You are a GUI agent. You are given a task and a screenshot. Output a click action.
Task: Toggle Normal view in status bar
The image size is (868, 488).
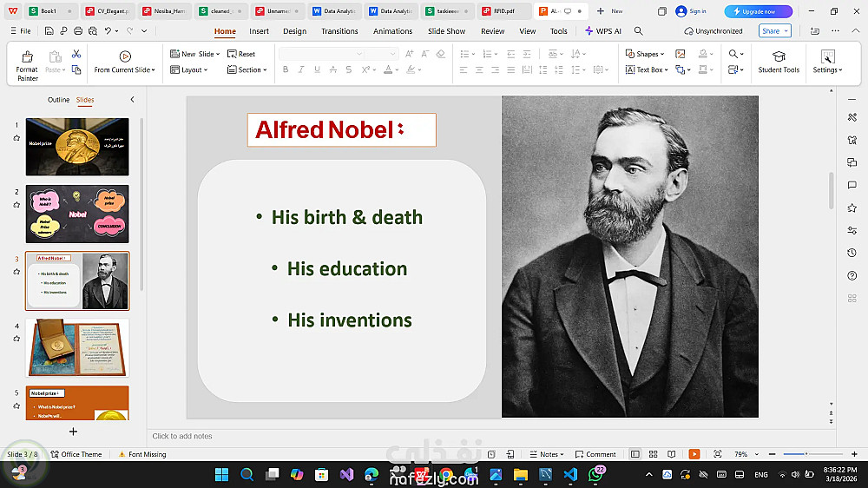pyautogui.click(x=635, y=454)
